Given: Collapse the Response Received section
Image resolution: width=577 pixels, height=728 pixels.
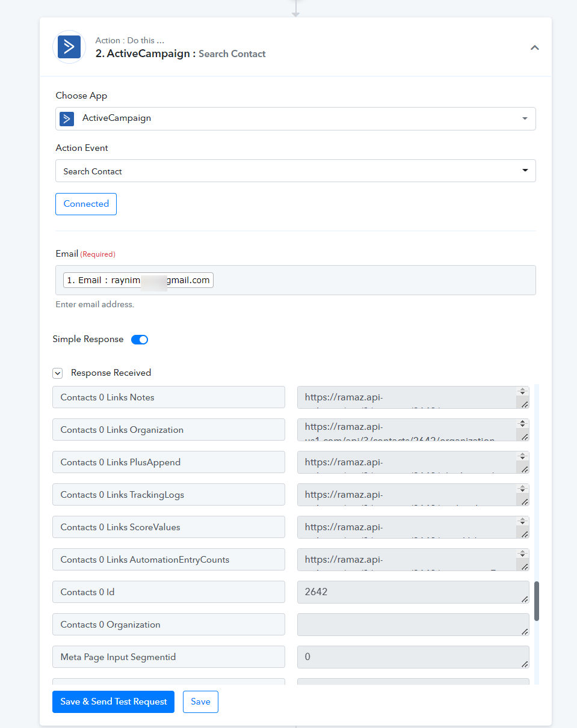Looking at the screenshot, I should 58,373.
